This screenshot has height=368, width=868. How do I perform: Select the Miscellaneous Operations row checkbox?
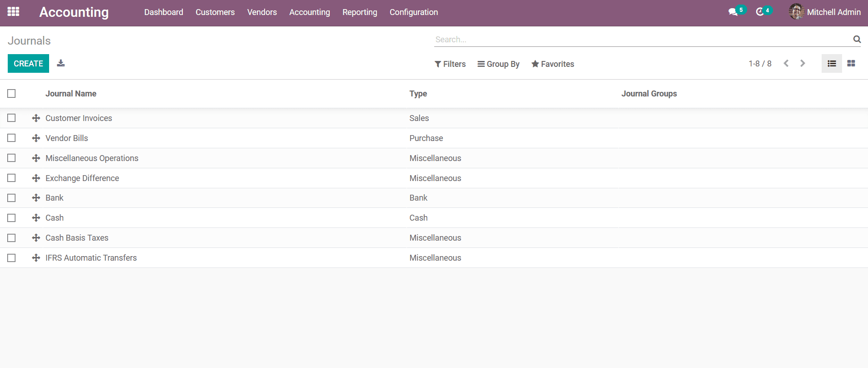tap(11, 158)
